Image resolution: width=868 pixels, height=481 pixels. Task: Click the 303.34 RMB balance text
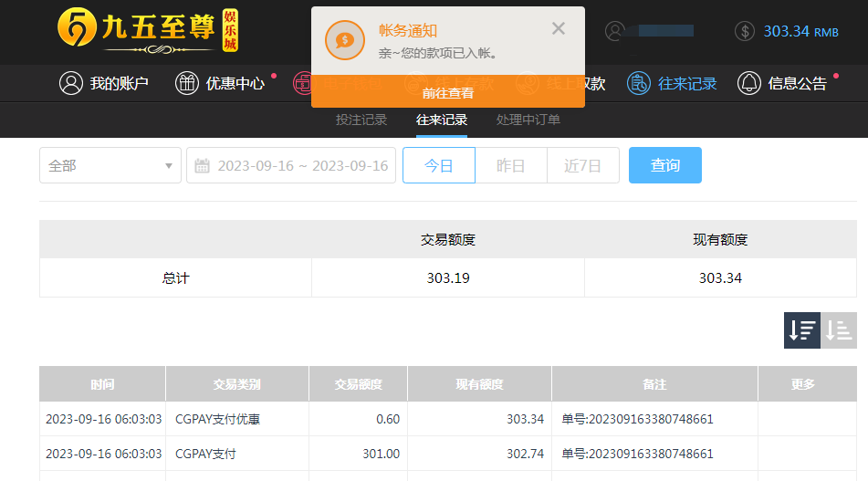800,32
